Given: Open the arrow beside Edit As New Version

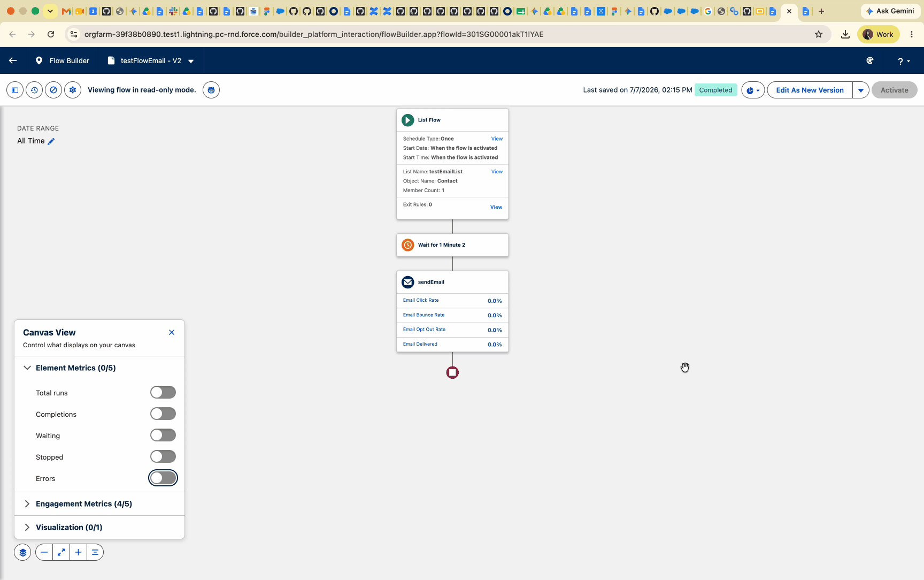Looking at the screenshot, I should click(x=861, y=90).
